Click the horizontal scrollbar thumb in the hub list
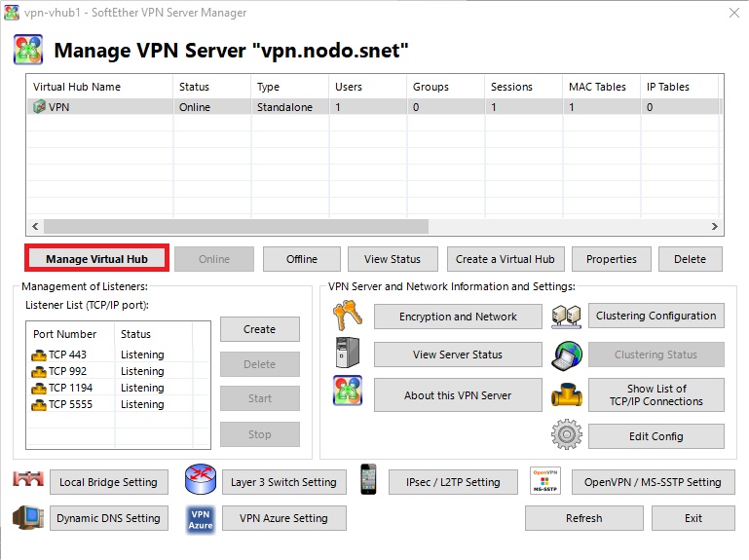This screenshot has height=560, width=749. (236, 226)
